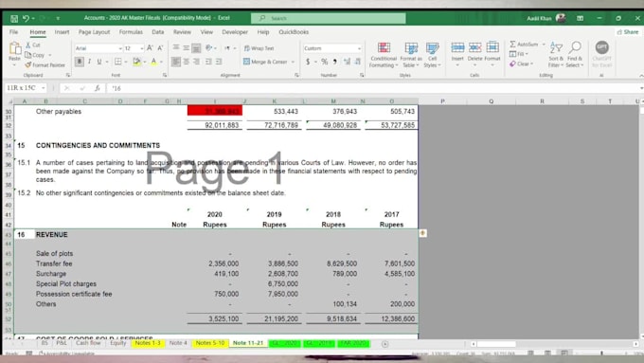Open the QuickBooks ribbon tab
Image resolution: width=644 pixels, height=363 pixels.
click(294, 31)
